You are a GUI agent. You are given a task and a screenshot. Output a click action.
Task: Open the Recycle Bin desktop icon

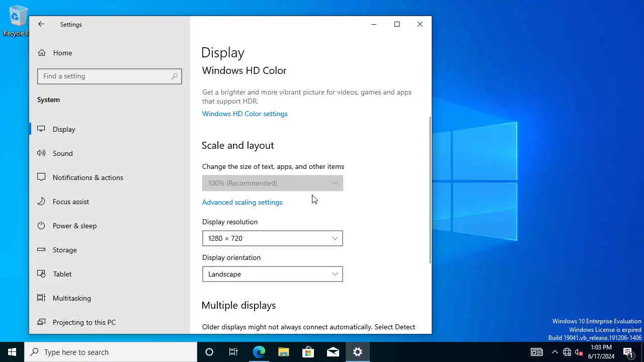tap(18, 20)
